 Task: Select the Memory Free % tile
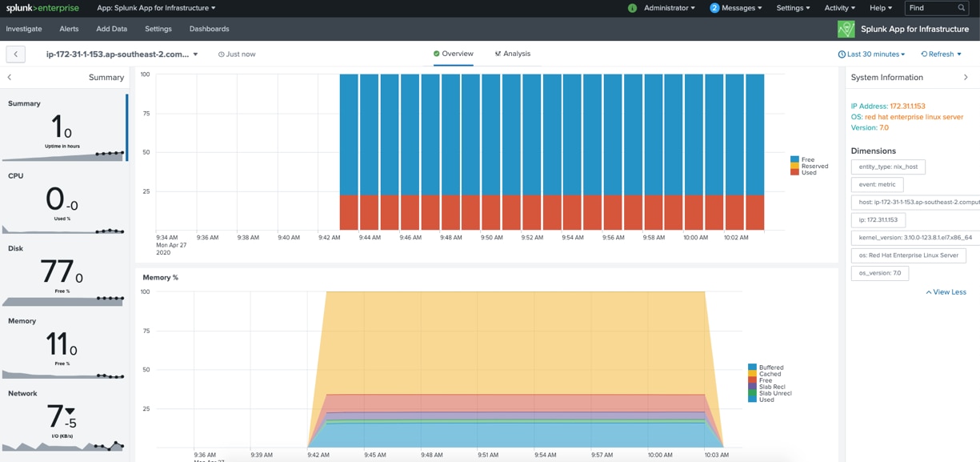(64, 346)
